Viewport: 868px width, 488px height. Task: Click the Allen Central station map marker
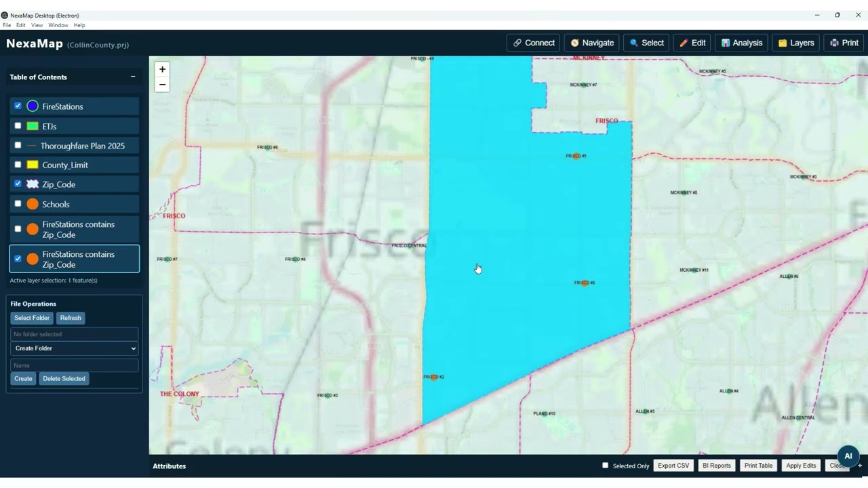click(798, 418)
